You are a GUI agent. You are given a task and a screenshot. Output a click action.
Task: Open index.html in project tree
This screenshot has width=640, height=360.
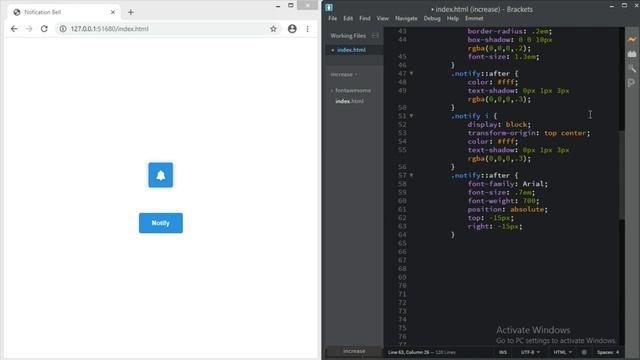tap(349, 101)
